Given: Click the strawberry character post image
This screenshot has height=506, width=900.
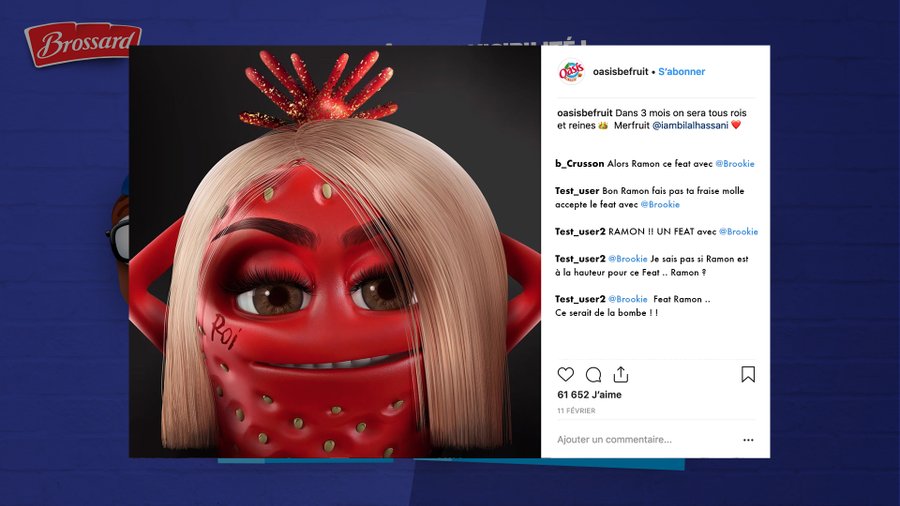Looking at the screenshot, I should (335, 251).
